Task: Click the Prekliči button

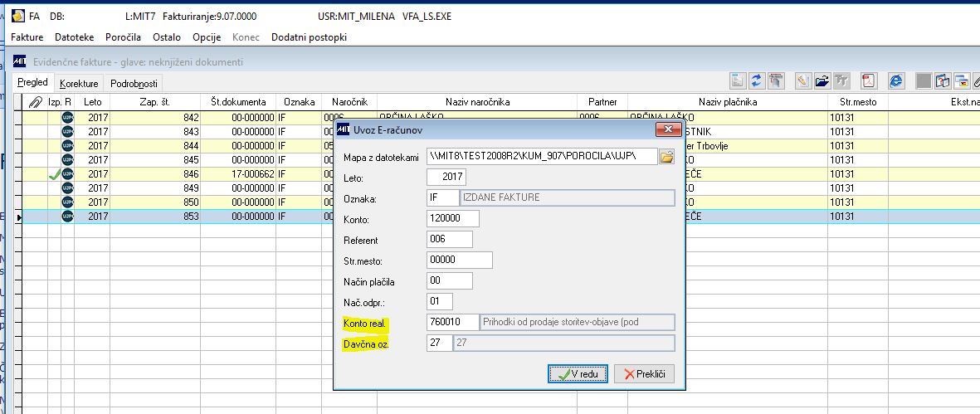Action: click(x=645, y=374)
